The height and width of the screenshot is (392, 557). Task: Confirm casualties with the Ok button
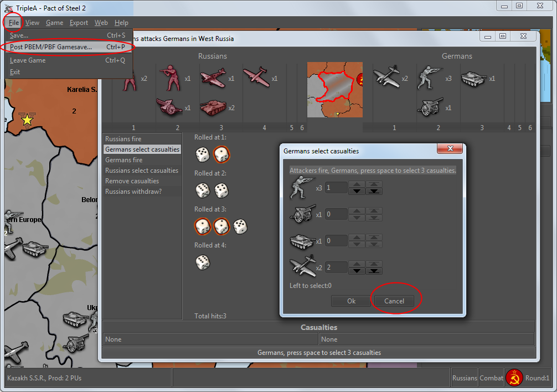coord(351,301)
